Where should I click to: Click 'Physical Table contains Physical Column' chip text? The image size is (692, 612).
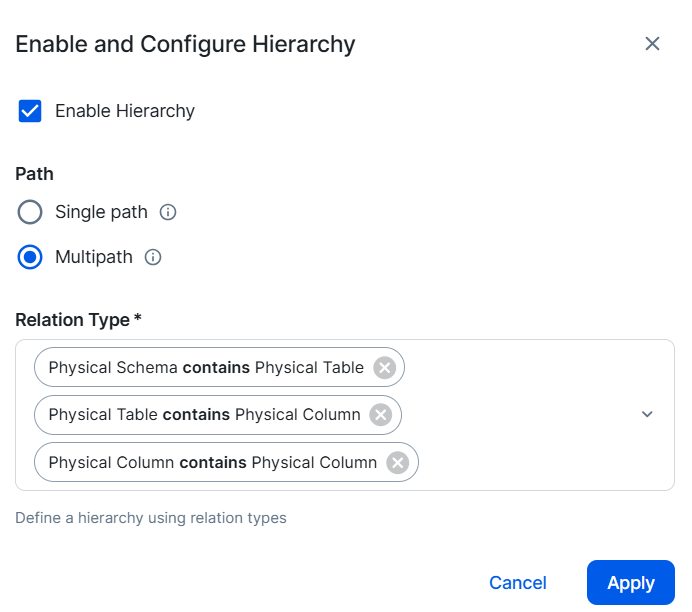tap(204, 415)
